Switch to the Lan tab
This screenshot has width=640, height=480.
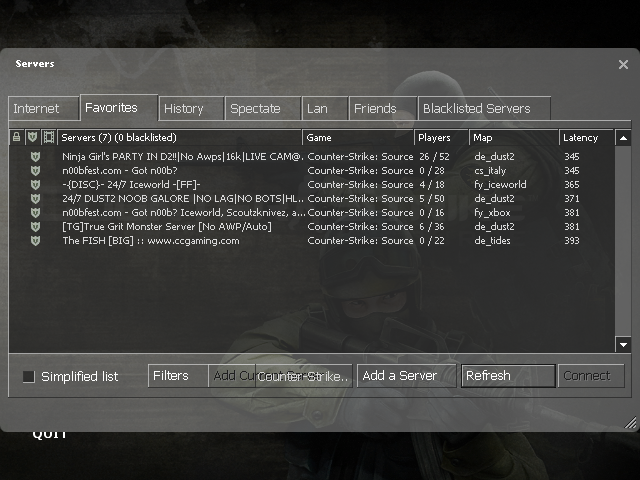coord(325,109)
